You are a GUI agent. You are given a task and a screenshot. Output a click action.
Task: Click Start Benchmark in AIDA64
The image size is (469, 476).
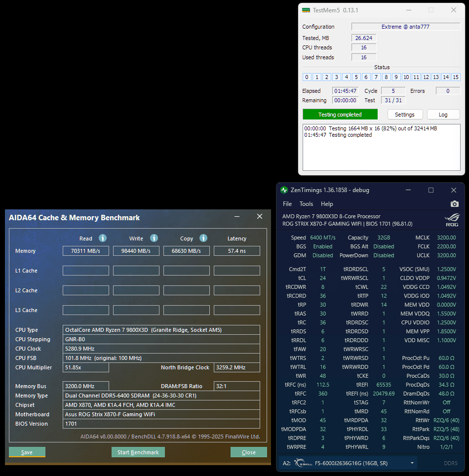pos(138,452)
